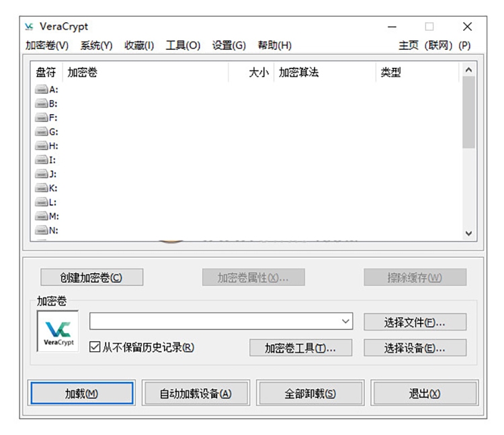Open the 工具(O) menu

[x=183, y=46]
